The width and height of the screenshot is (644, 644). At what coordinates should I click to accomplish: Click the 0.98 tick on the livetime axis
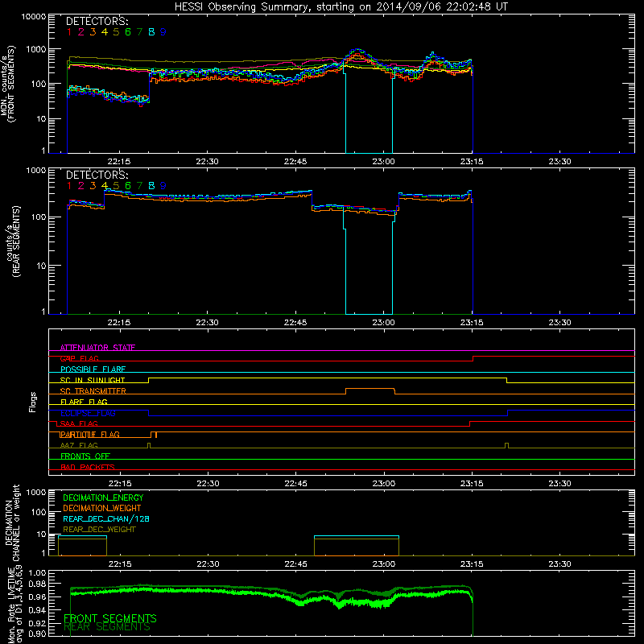click(x=37, y=584)
